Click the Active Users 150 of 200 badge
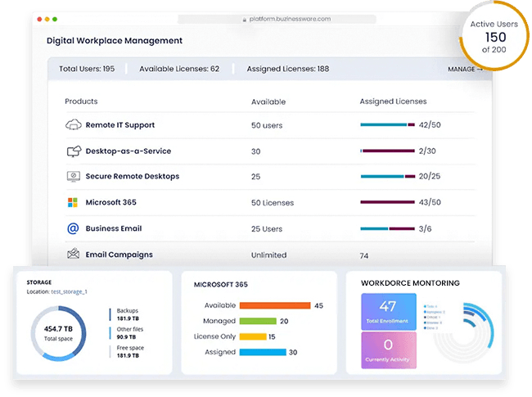Image resolution: width=532 pixels, height=397 pixels. click(x=494, y=37)
